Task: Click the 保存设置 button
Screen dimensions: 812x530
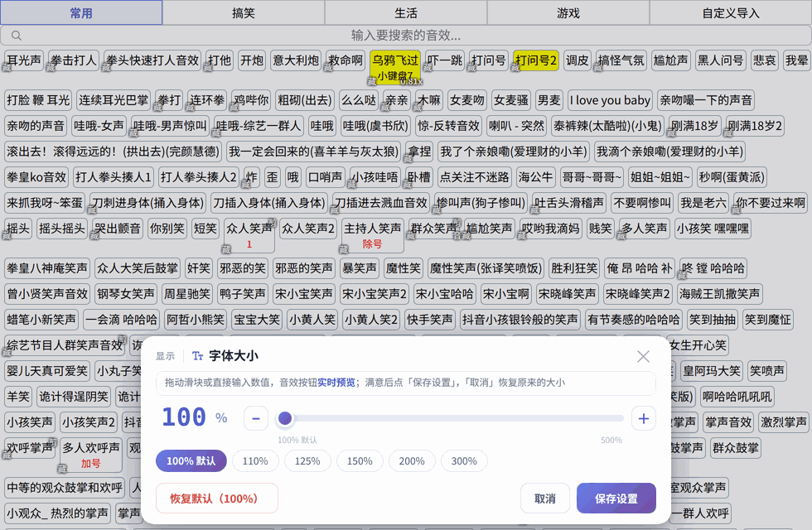Action: 616,499
